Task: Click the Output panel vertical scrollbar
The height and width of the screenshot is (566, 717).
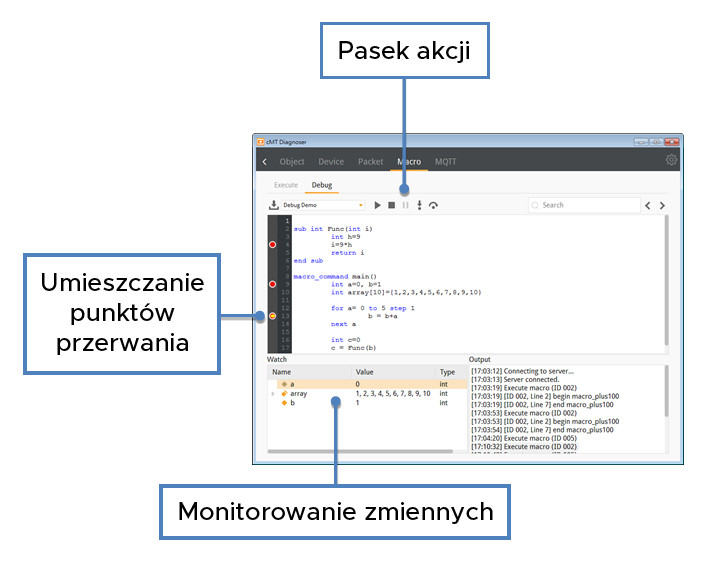Action: pos(666,391)
